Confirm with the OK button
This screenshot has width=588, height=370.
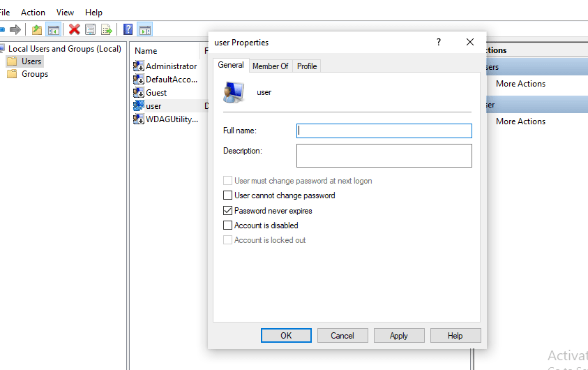pyautogui.click(x=286, y=336)
